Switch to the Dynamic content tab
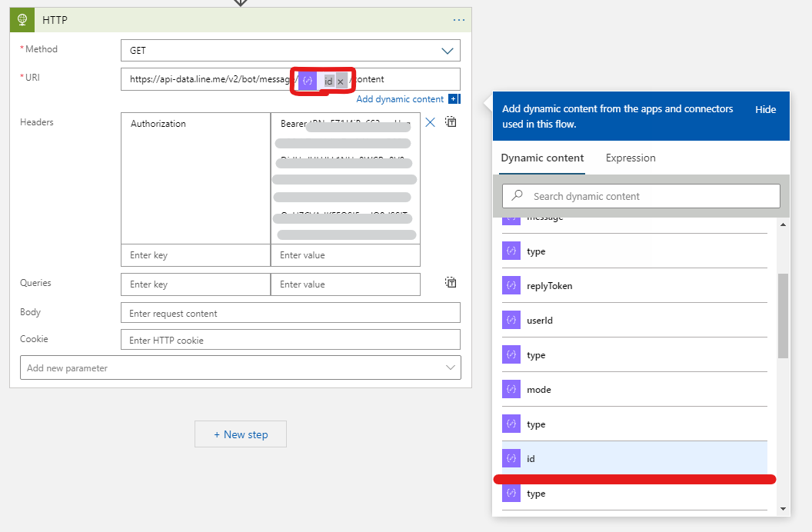 542,158
